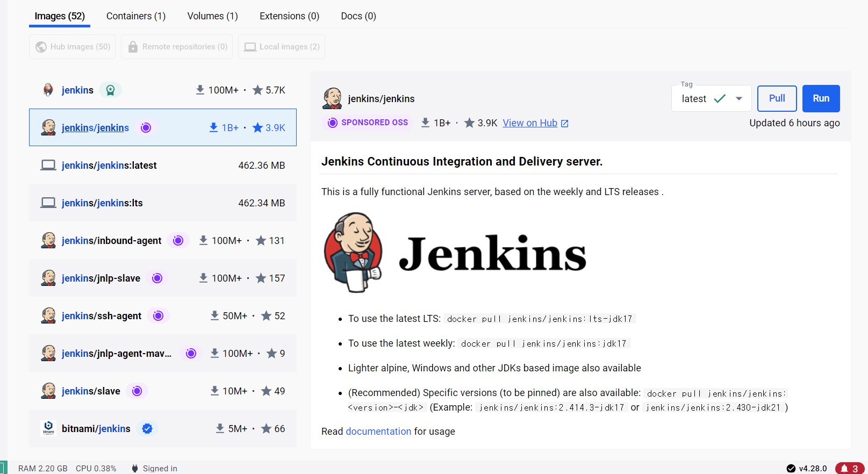Switch to Extensions (0) tab
This screenshot has width=868, height=474.
289,16
